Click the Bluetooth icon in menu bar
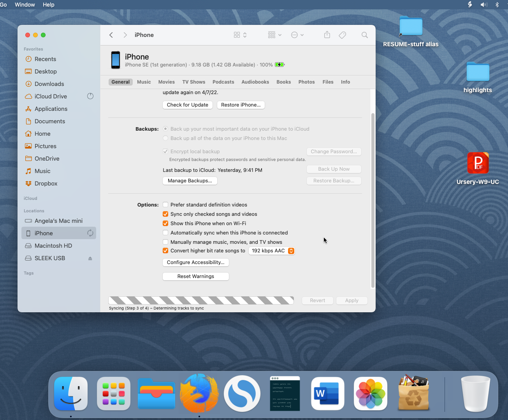Viewport: 508px width, 420px height. tap(497, 5)
